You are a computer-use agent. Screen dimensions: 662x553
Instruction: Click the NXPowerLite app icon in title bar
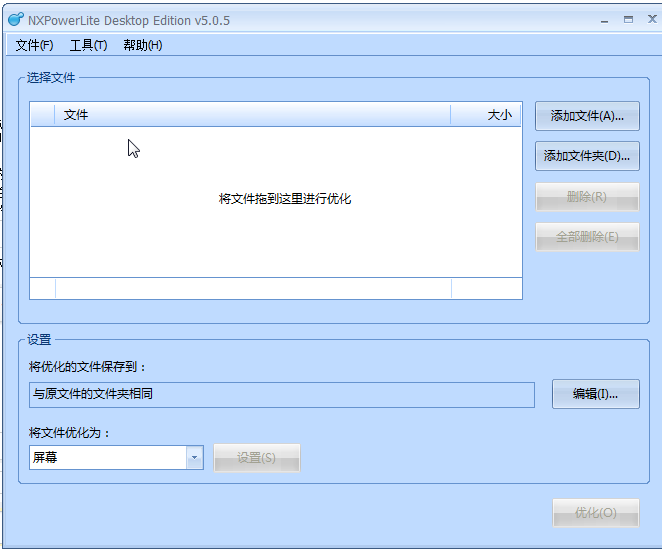click(16, 19)
